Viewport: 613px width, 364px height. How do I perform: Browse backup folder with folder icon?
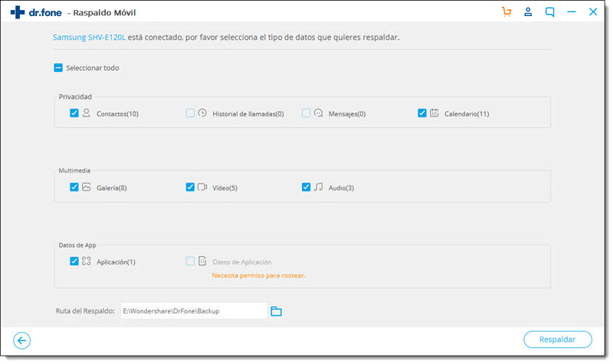[277, 311]
